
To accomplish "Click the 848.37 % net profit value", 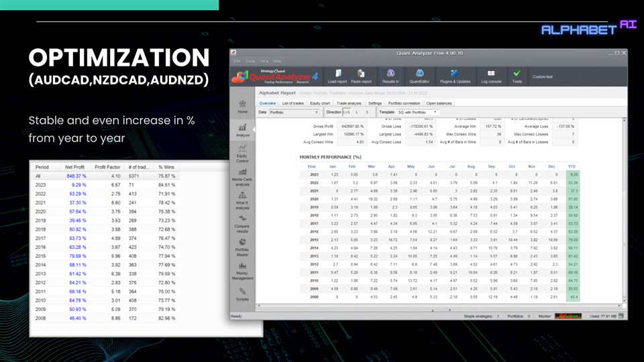I will [x=76, y=176].
